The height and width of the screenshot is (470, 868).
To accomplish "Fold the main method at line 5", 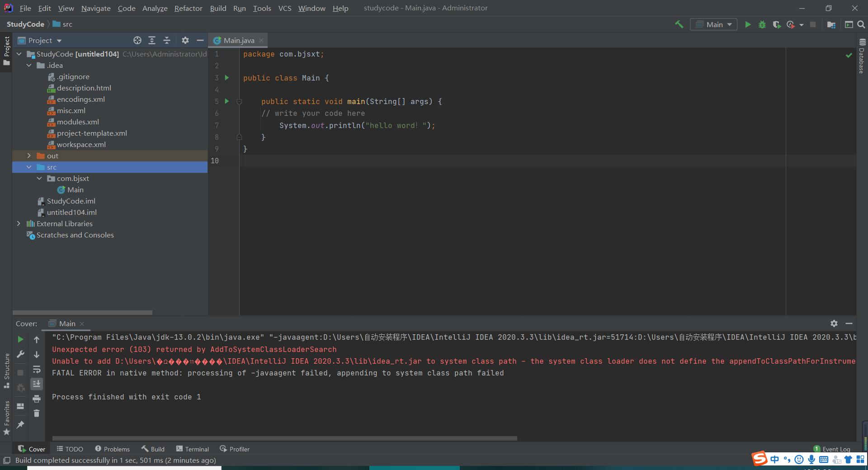I will pyautogui.click(x=239, y=102).
